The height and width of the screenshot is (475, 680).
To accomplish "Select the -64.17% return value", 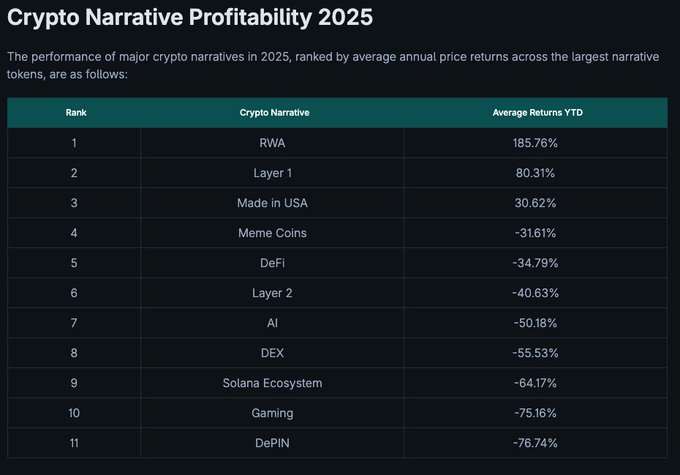I will tap(535, 383).
